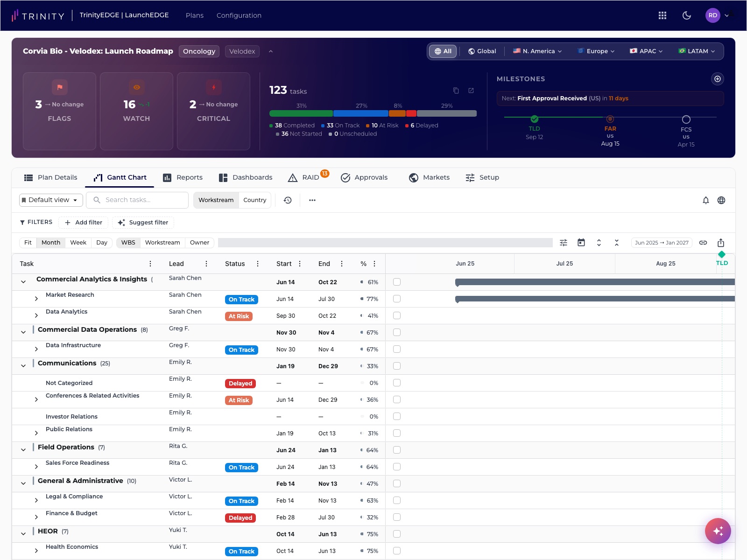Check the Data Analytics row checkbox
Viewport: 747px width, 560px height.
(x=397, y=315)
